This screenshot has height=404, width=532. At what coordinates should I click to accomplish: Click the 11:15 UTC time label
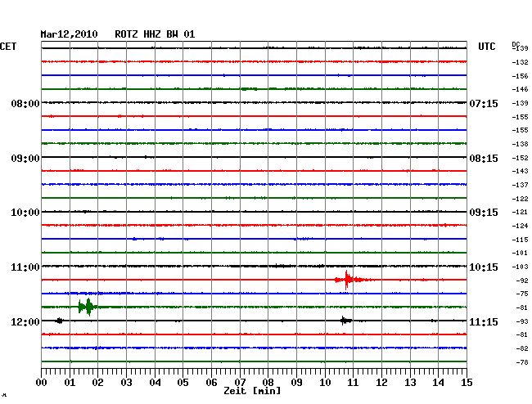[x=484, y=321]
